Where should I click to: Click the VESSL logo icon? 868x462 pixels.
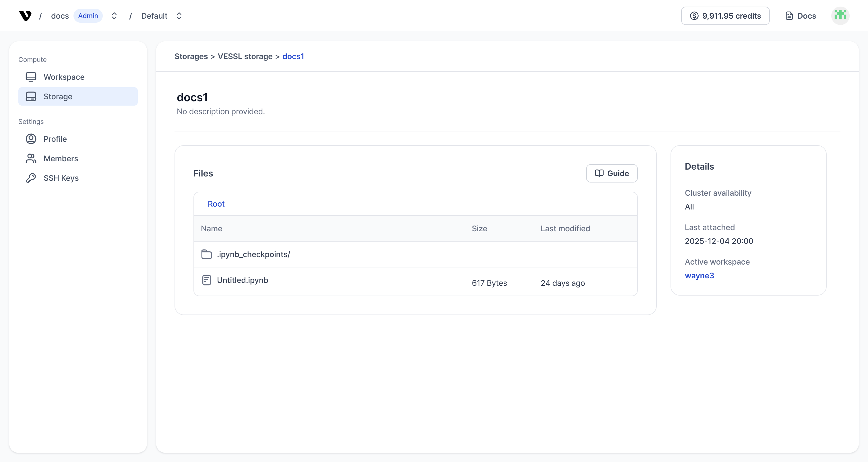pyautogui.click(x=25, y=16)
